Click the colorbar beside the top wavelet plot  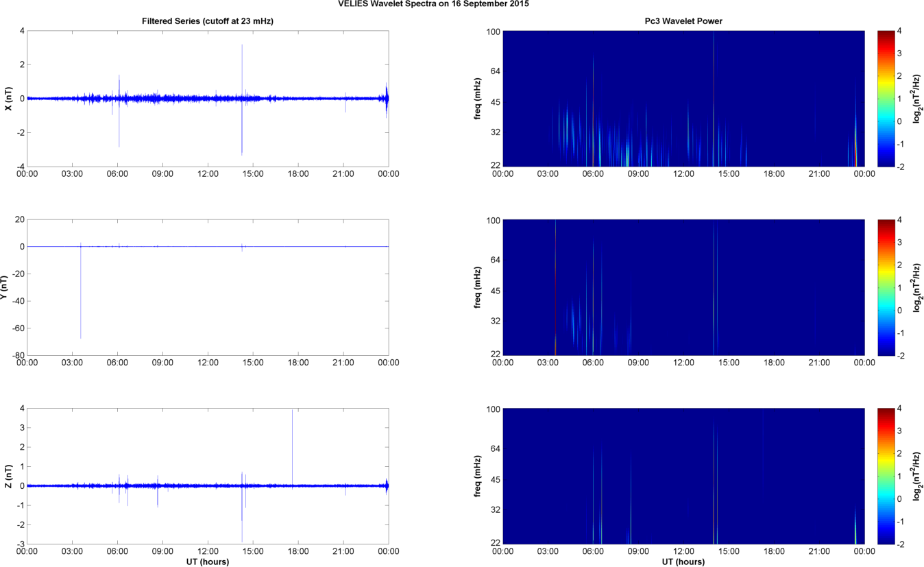tap(886, 99)
